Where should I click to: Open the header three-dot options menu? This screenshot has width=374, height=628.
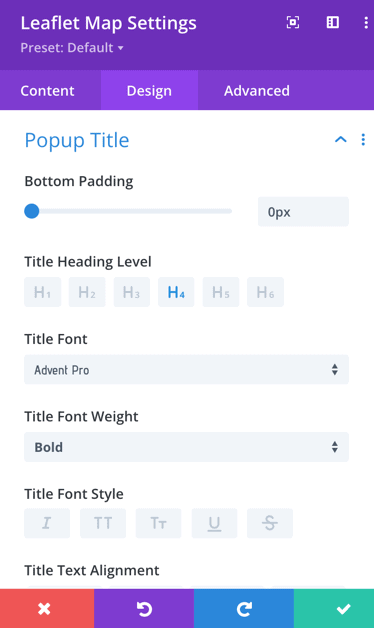pyautogui.click(x=366, y=22)
